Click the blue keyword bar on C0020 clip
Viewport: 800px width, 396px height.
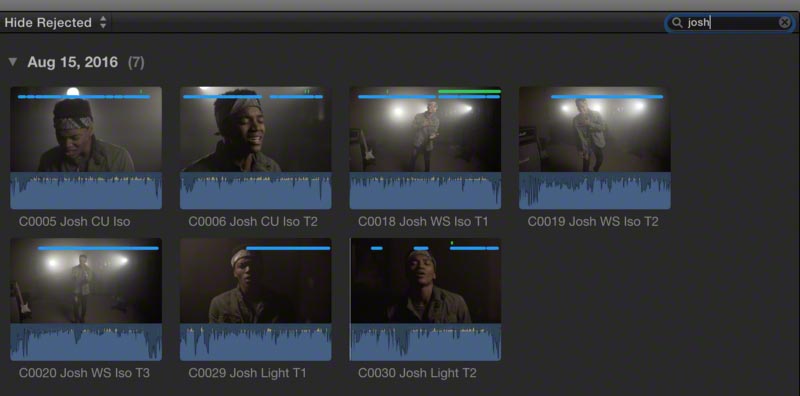coord(98,248)
